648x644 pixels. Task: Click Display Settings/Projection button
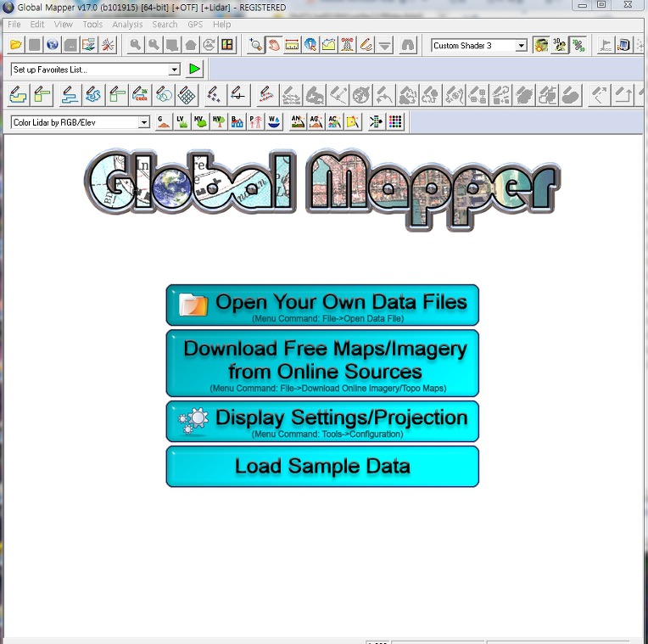tap(322, 421)
